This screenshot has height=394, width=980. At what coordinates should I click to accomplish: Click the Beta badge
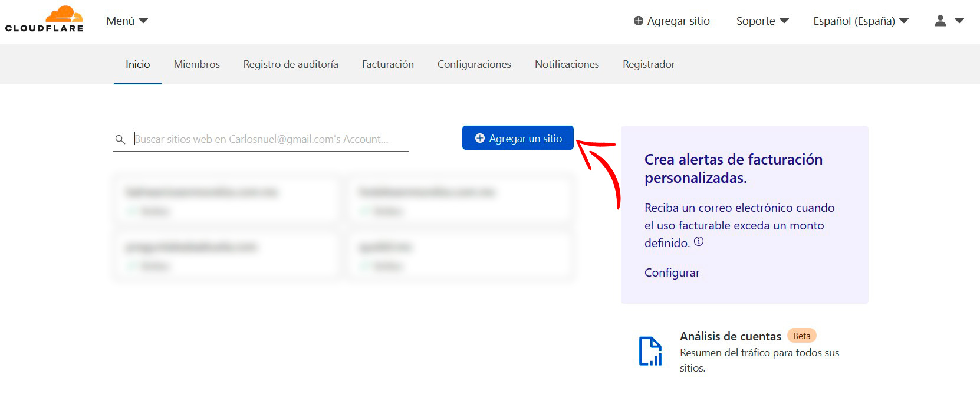[x=801, y=336]
